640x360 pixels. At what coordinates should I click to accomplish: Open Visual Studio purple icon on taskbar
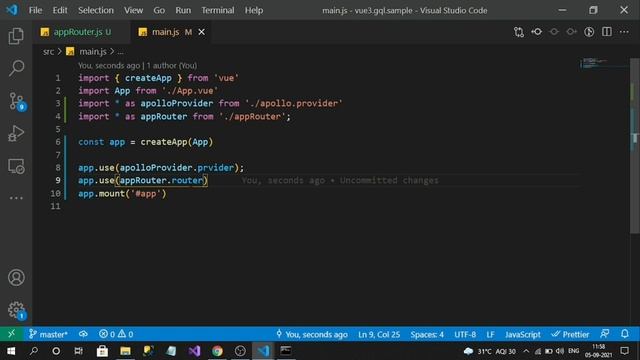(x=194, y=351)
